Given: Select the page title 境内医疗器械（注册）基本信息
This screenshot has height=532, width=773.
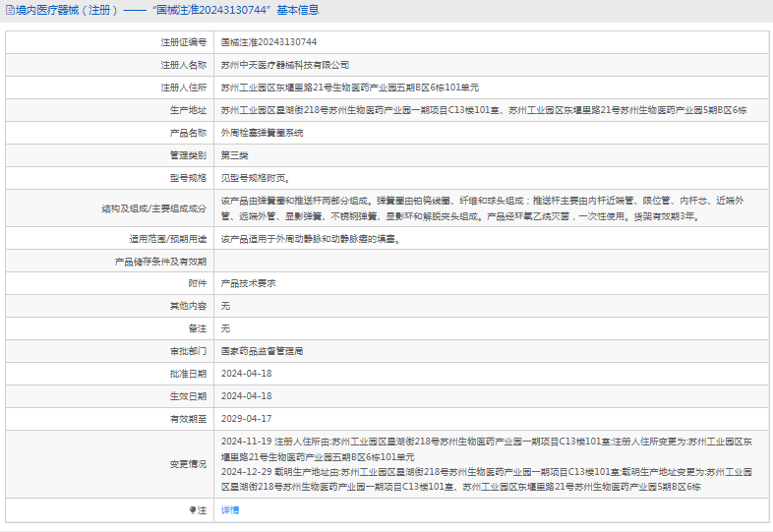Looking at the screenshot, I should tap(167, 10).
